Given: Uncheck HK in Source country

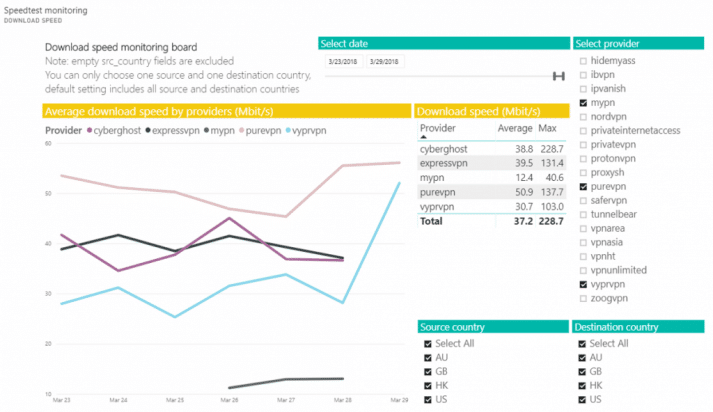Looking at the screenshot, I should click(x=428, y=386).
